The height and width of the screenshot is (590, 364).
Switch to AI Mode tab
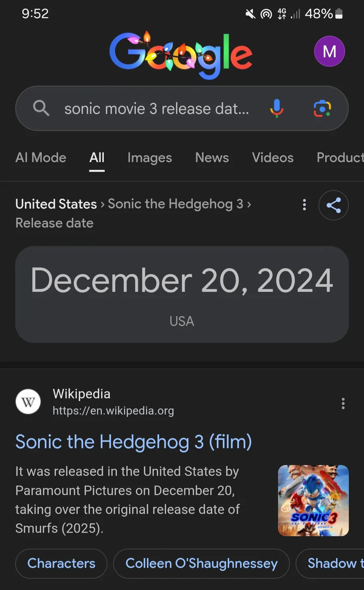pyautogui.click(x=41, y=158)
